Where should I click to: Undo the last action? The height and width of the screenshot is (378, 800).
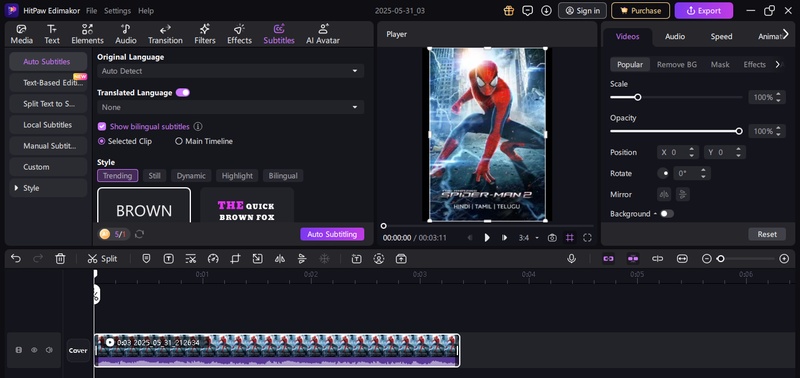[x=16, y=259]
